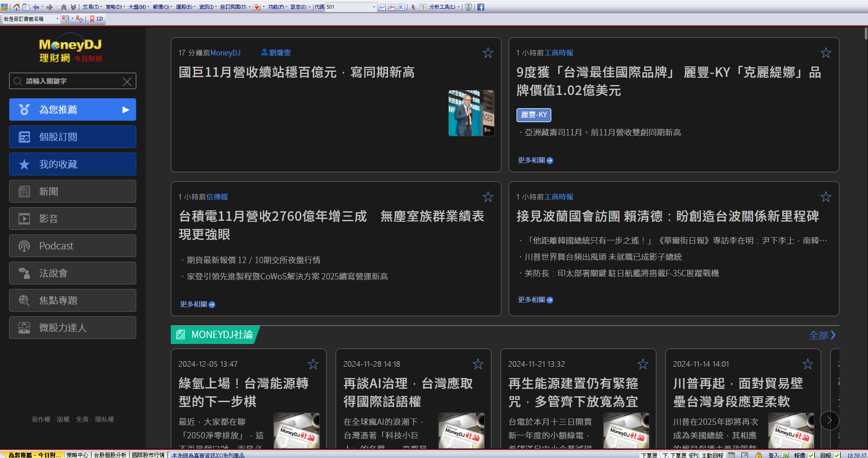Switch to the 台股個股分析 bottom tab
868x458 pixels.
point(110,455)
